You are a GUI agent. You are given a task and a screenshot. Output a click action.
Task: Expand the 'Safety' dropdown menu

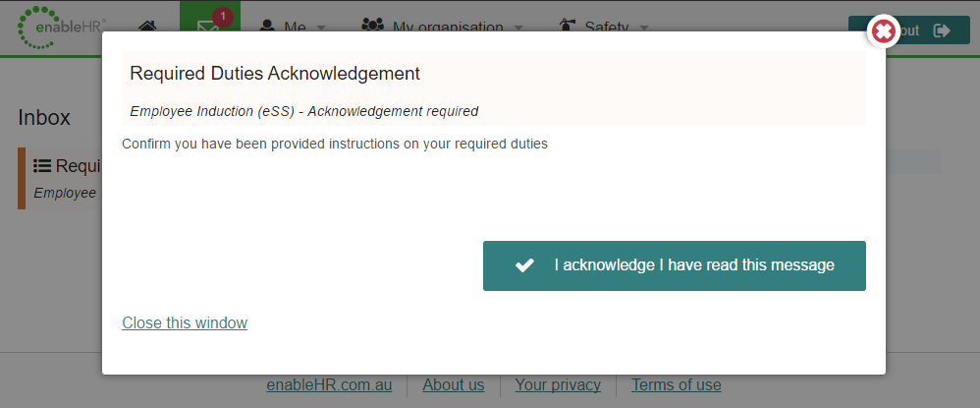pos(604,28)
